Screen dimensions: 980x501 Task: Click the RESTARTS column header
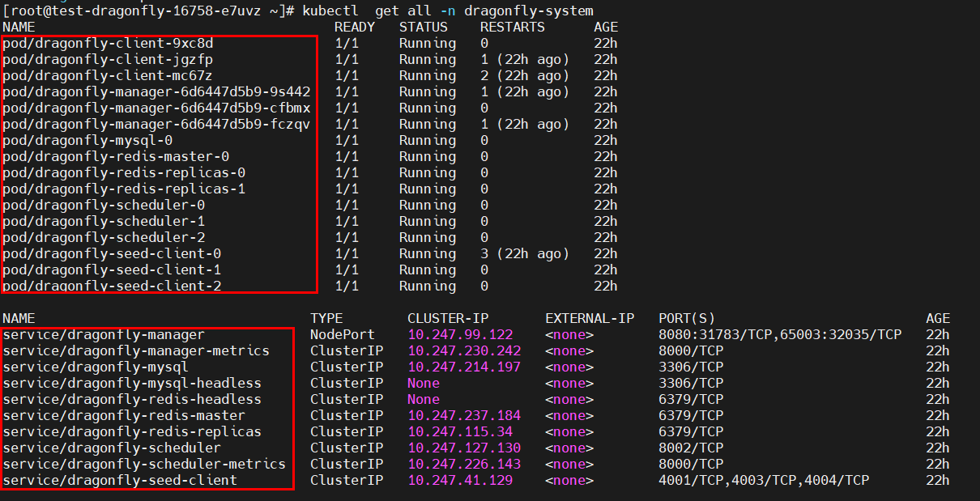[513, 27]
